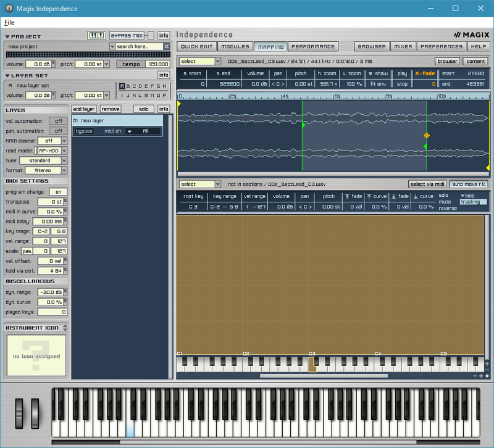Click the Magix logo in top right
The width and height of the screenshot is (494, 448).
(472, 35)
